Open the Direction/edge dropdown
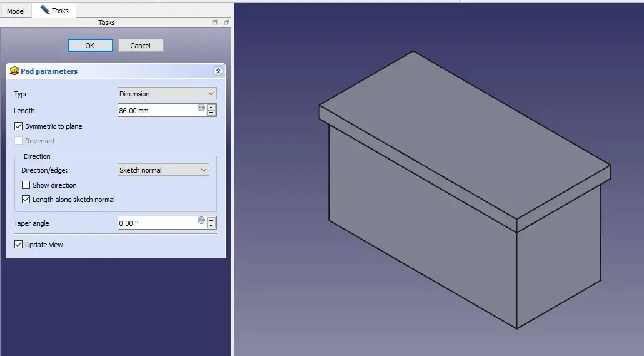Screen dimensions: 644x356 pos(163,170)
